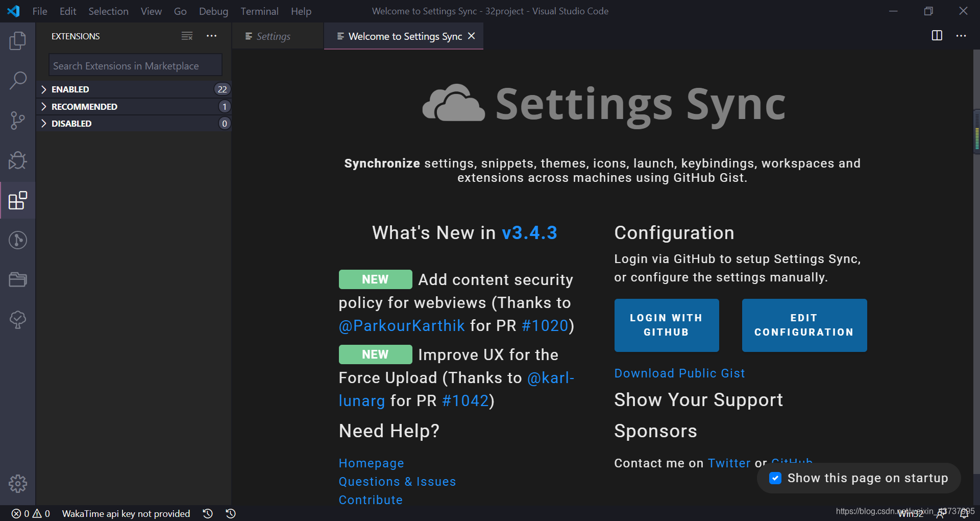Expand the ENABLED extensions section
Viewport: 980px width, 521px height.
(70, 89)
